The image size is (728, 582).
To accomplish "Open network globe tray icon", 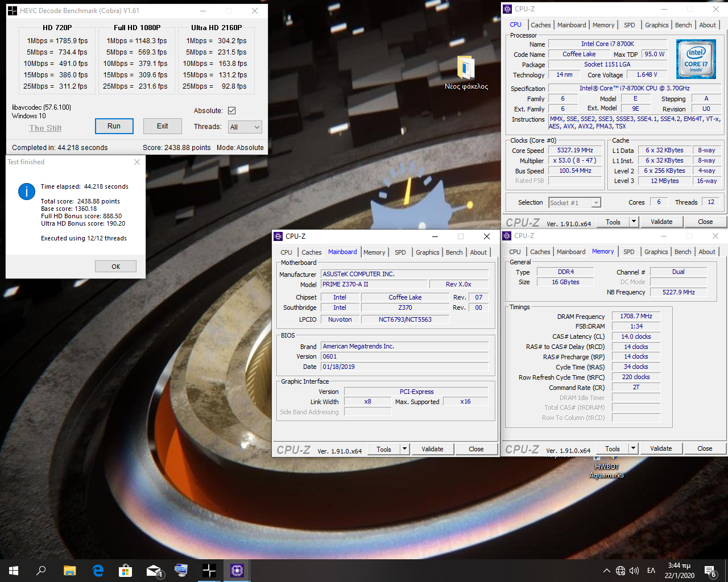I will pyautogui.click(x=621, y=571).
